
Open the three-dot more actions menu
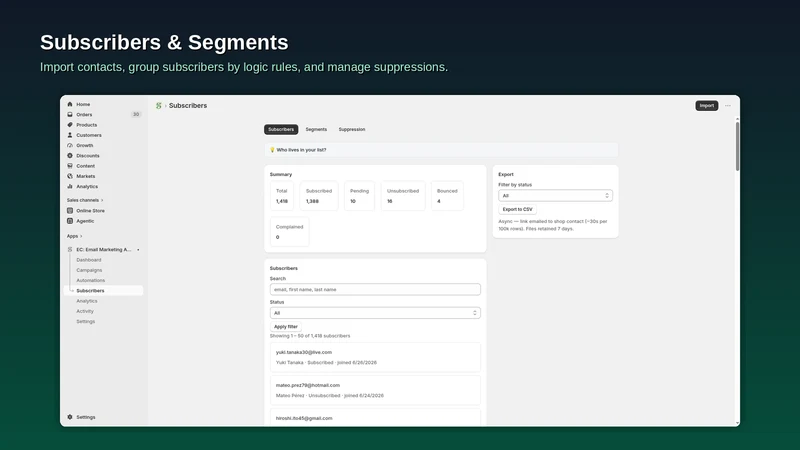[728, 106]
